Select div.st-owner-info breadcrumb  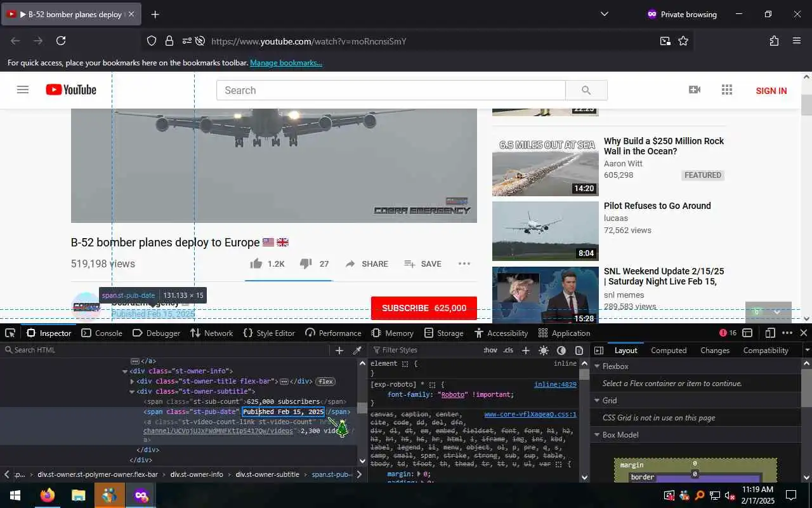coord(197,474)
